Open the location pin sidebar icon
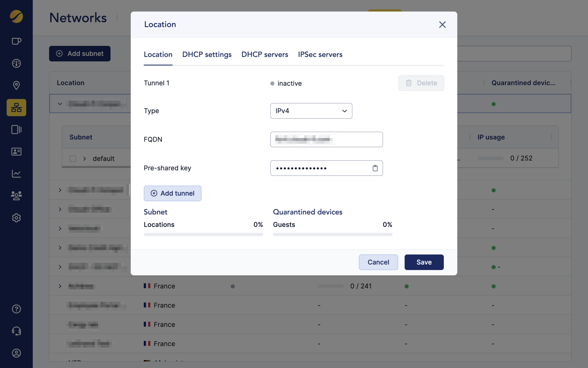The height and width of the screenshot is (368, 588). coord(16,85)
